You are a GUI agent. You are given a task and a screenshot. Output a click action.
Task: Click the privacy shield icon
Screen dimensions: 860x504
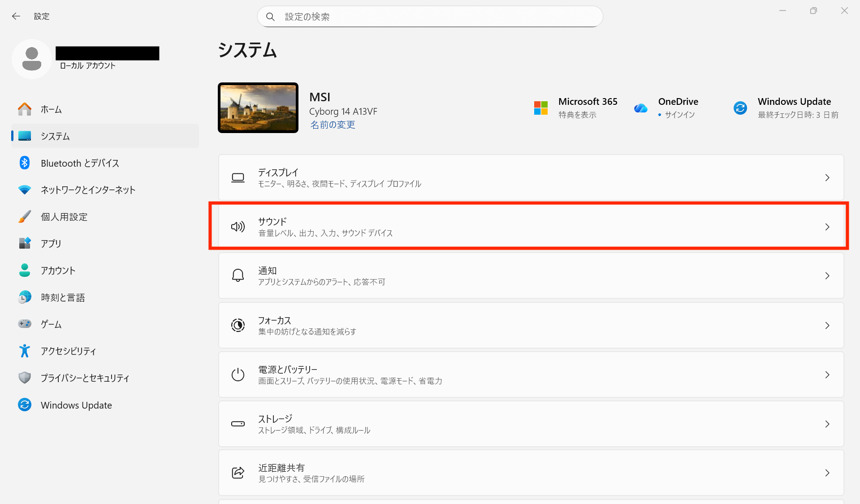coord(25,378)
